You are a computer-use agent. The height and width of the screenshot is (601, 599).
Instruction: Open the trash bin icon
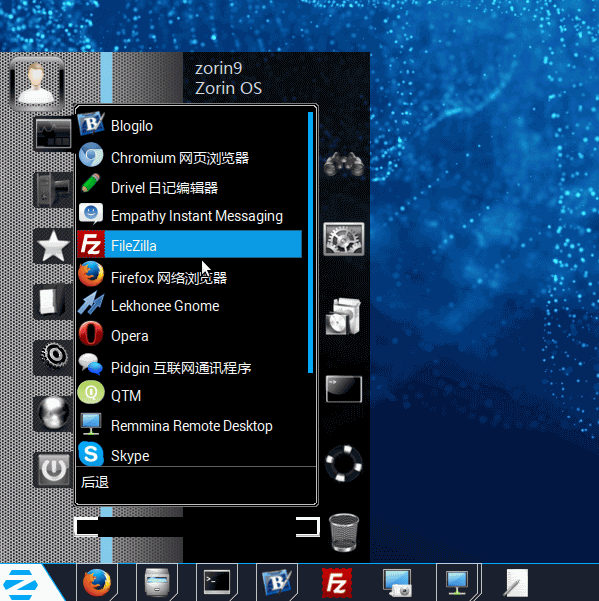344,533
